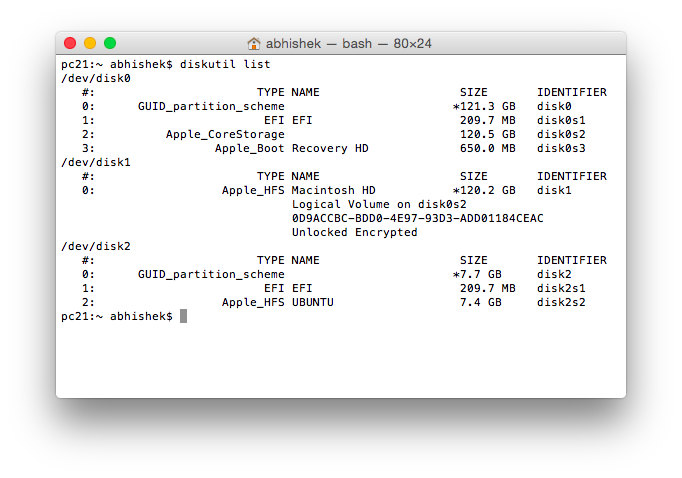682x478 pixels.
Task: Click the UBUNTU partition name
Action: coord(312,302)
